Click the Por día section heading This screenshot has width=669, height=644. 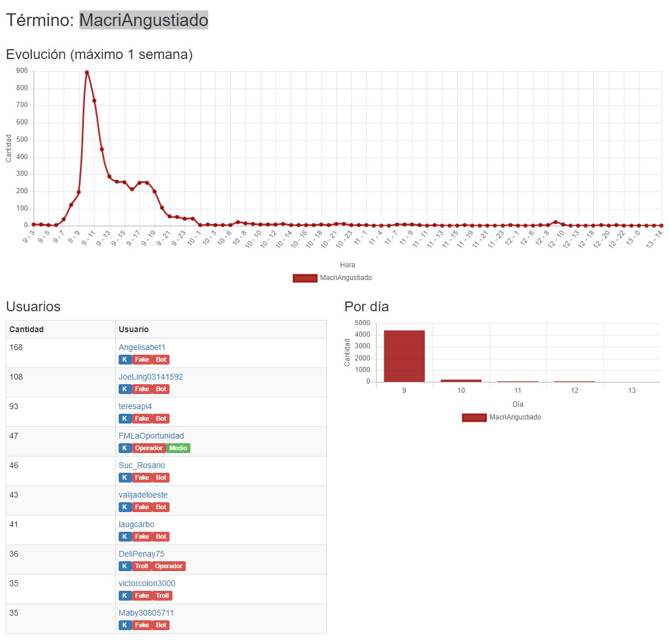click(366, 307)
